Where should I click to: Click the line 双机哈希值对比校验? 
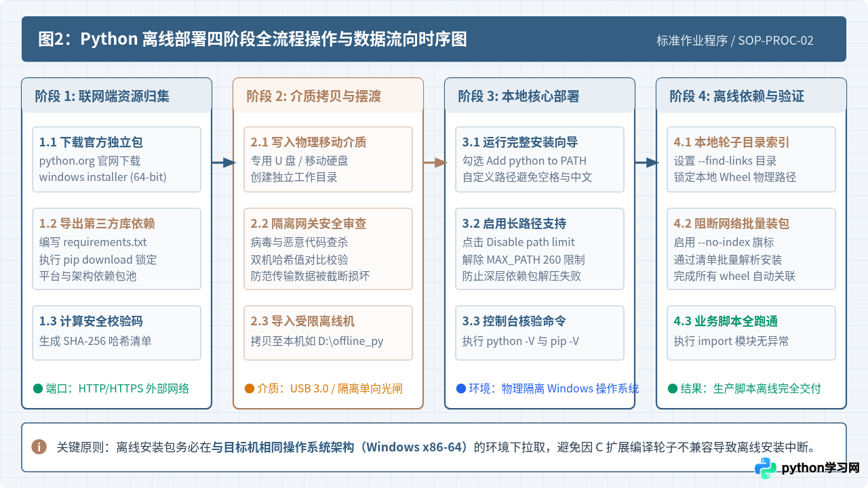click(x=300, y=259)
